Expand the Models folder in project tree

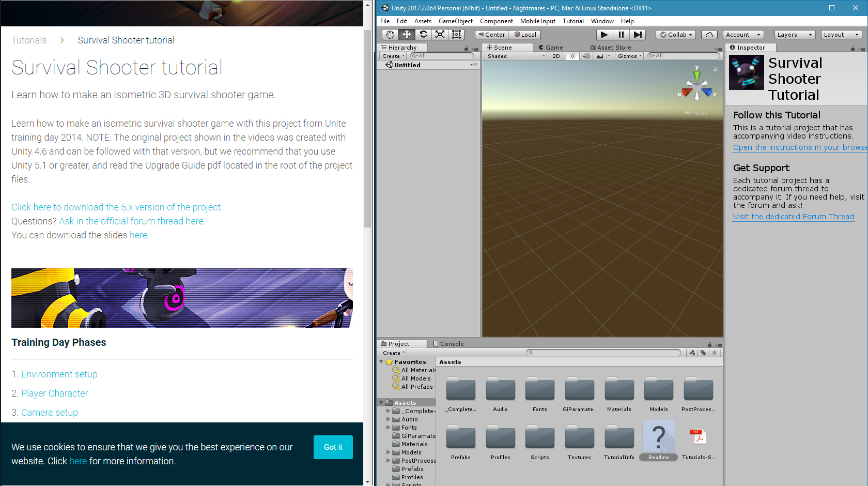pos(389,452)
